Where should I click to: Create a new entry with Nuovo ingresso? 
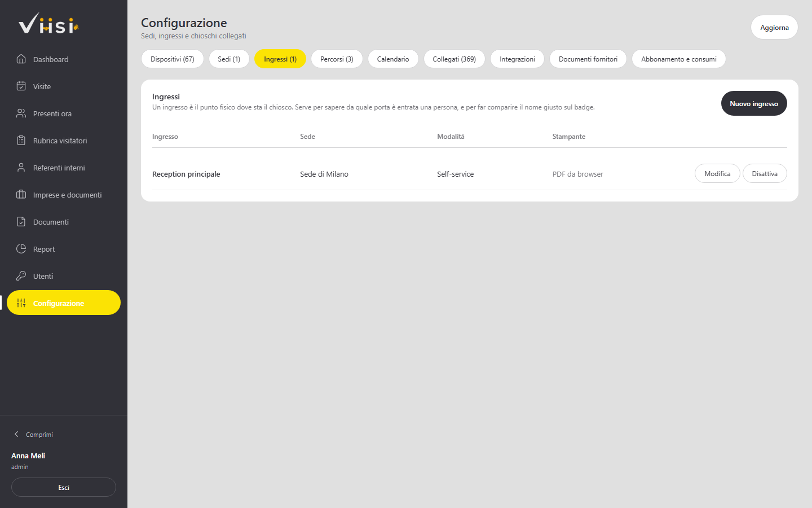point(754,103)
